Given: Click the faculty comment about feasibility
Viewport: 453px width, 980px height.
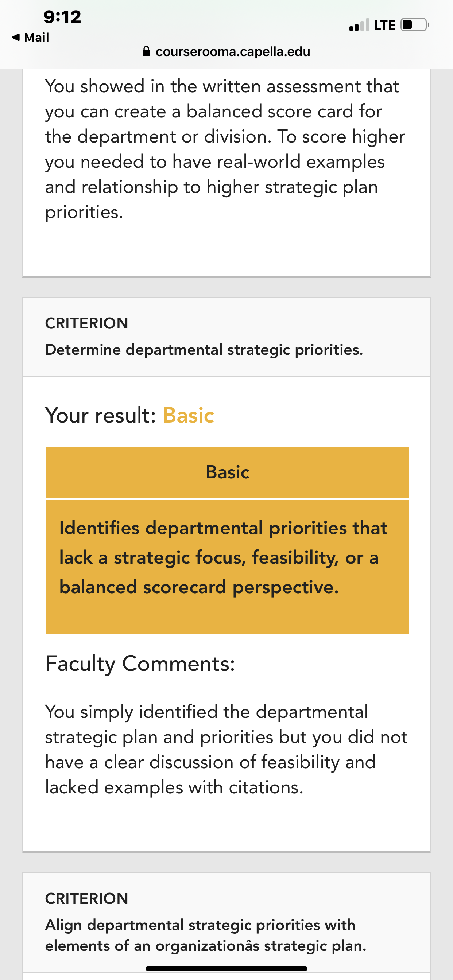Looking at the screenshot, I should [226, 750].
